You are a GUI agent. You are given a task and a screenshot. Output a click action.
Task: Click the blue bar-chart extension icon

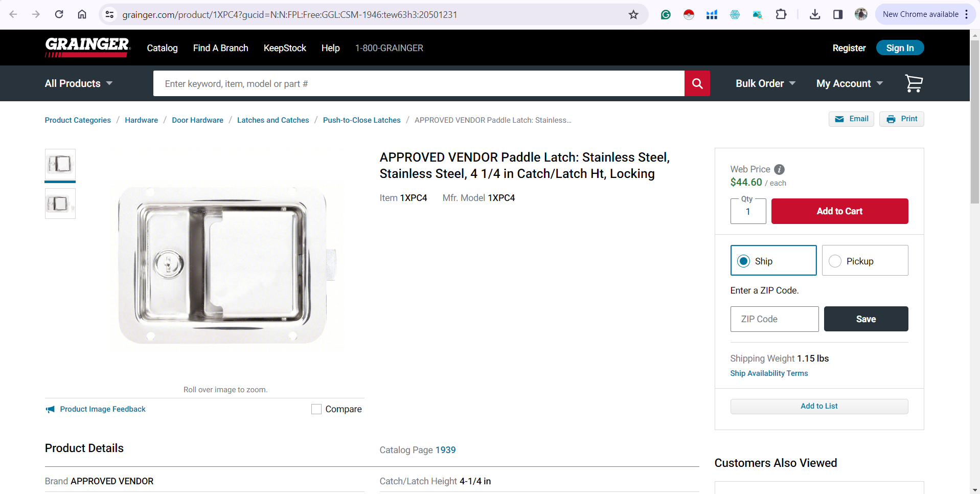click(x=712, y=14)
